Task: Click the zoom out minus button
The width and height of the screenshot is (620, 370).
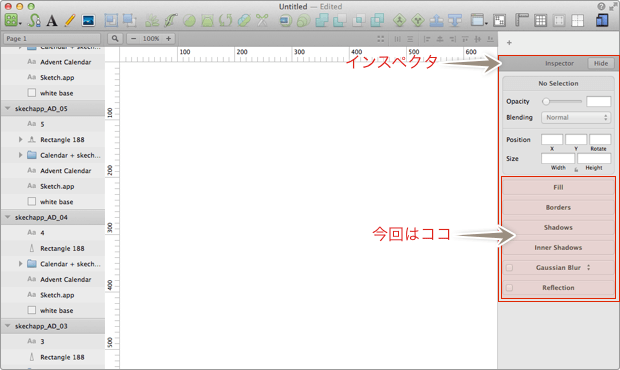Action: (134, 38)
